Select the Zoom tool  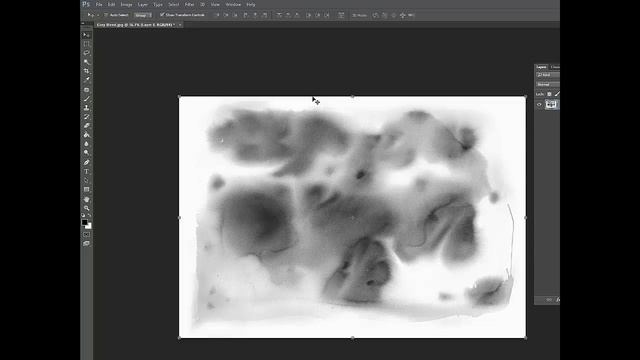[86, 208]
